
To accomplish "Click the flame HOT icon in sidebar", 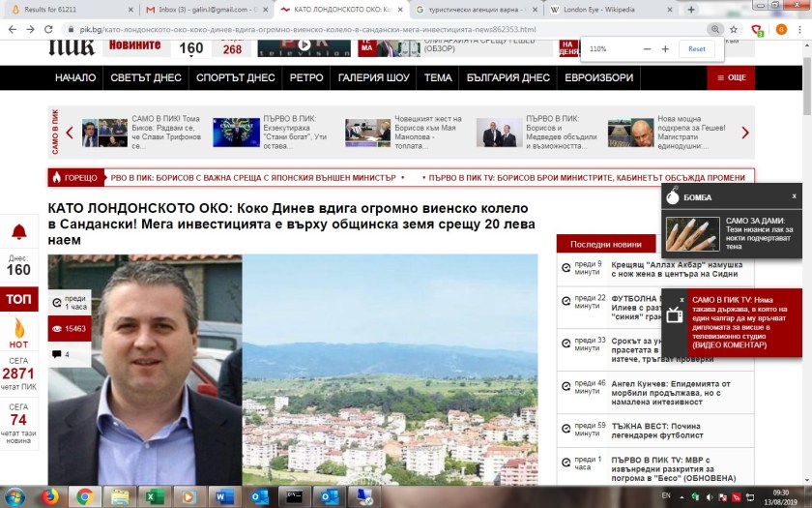I will tap(18, 328).
